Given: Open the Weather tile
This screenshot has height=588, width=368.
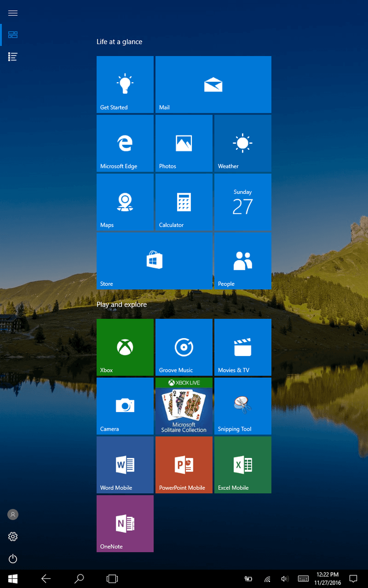Looking at the screenshot, I should coord(243,143).
